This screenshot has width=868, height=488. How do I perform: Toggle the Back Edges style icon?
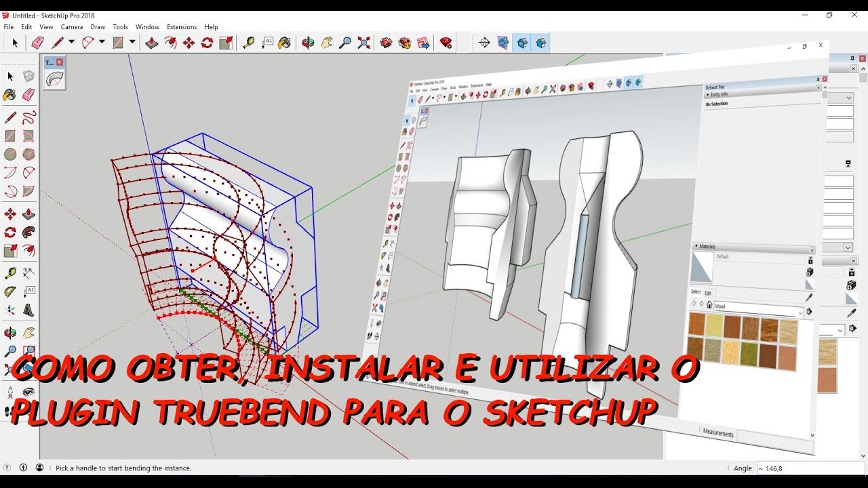(503, 43)
